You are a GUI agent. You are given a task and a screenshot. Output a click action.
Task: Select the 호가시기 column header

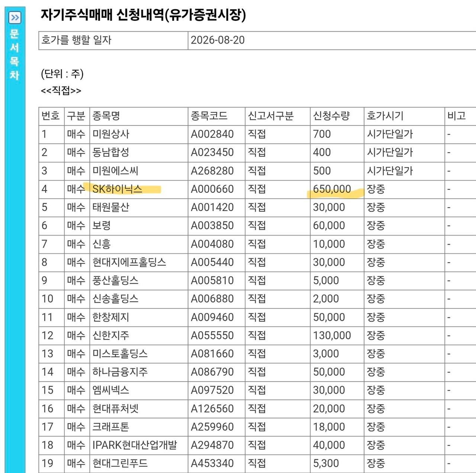385,116
